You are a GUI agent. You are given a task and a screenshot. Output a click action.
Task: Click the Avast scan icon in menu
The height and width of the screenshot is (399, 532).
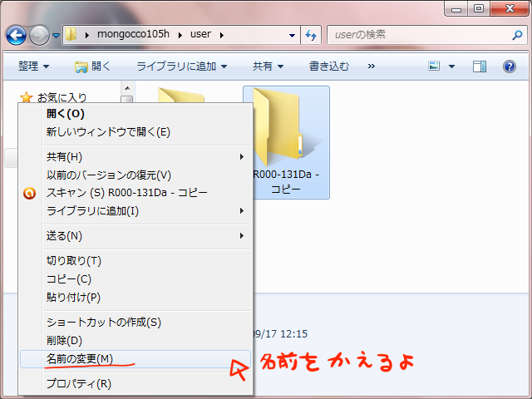click(30, 193)
